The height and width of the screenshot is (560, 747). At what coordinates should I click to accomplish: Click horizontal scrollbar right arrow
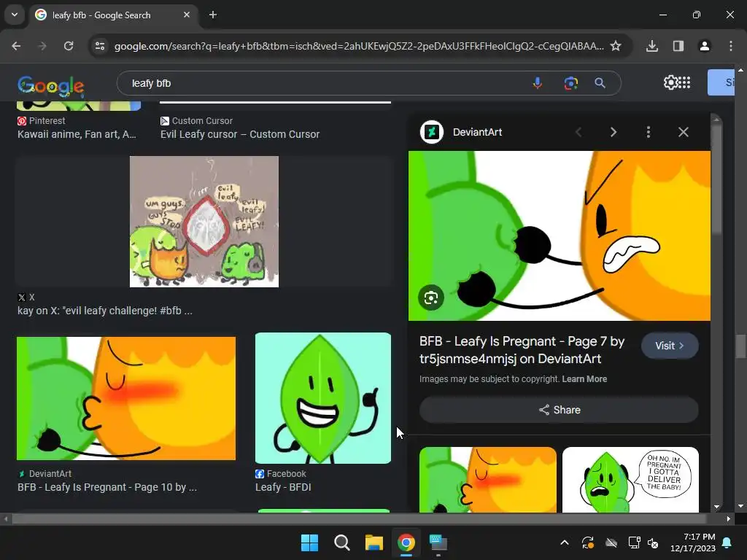[x=729, y=519]
